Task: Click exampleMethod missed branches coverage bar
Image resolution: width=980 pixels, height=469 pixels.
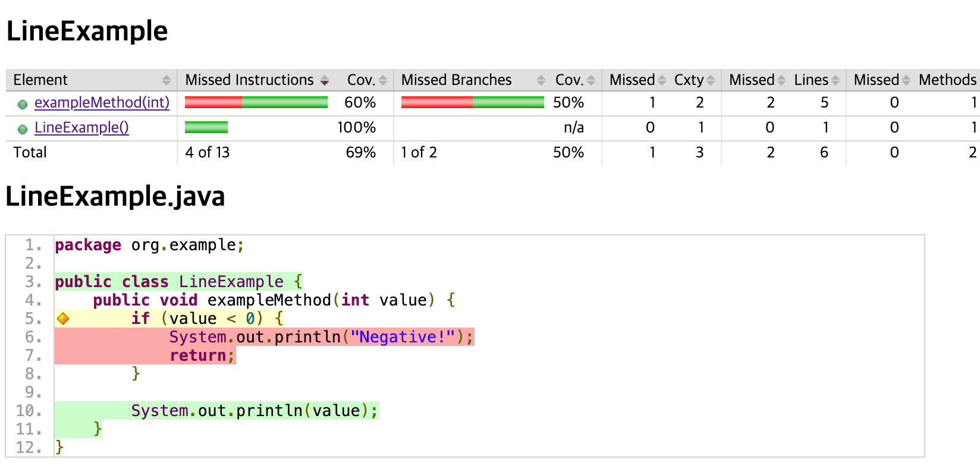Action: [473, 102]
